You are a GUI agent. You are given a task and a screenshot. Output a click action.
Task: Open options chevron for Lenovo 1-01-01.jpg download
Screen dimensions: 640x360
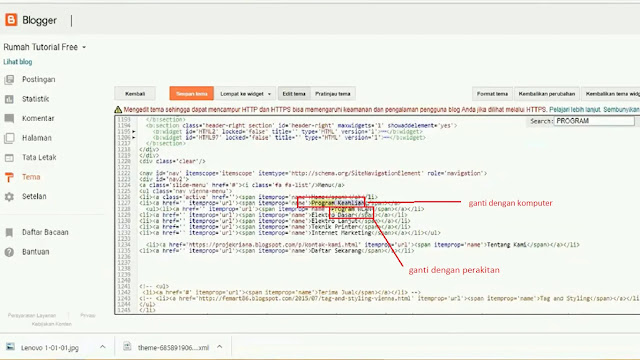pos(102,347)
